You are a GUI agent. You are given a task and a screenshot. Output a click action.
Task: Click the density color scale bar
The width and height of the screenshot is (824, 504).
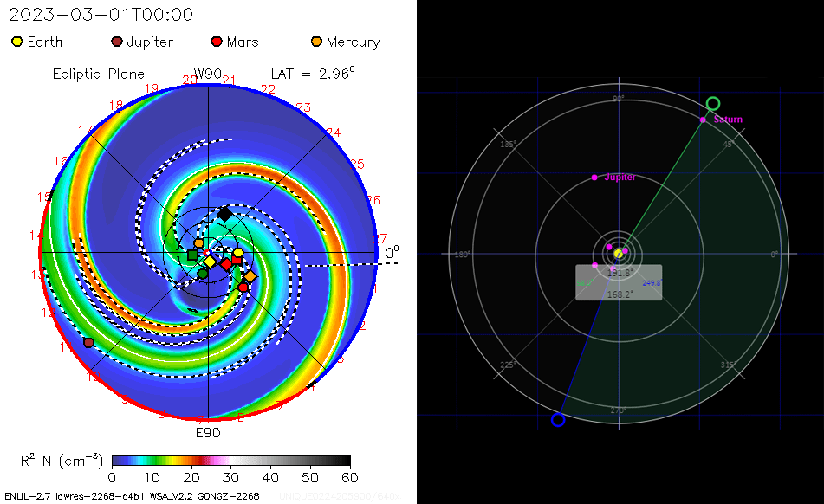[x=230, y=460]
